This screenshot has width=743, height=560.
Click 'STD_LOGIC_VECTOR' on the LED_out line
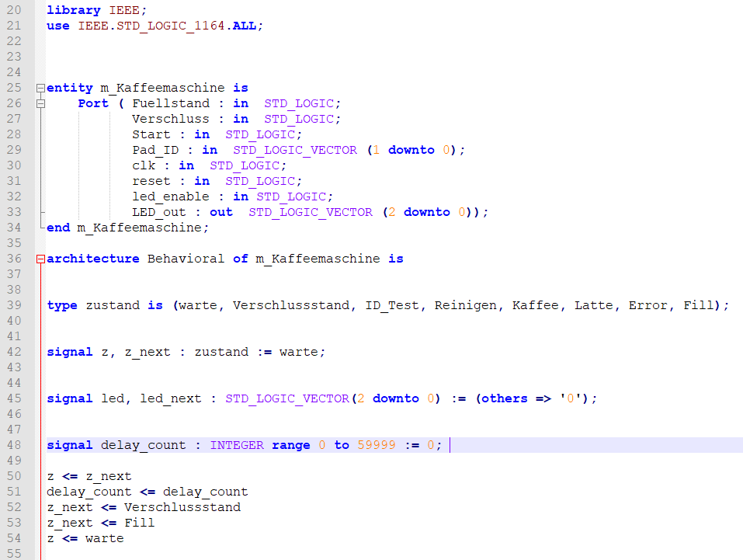pyautogui.click(x=311, y=213)
